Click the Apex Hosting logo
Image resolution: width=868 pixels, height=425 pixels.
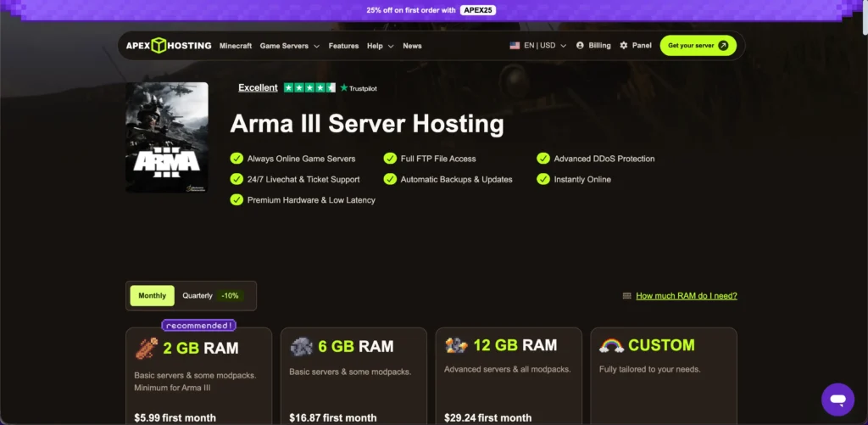tap(169, 46)
